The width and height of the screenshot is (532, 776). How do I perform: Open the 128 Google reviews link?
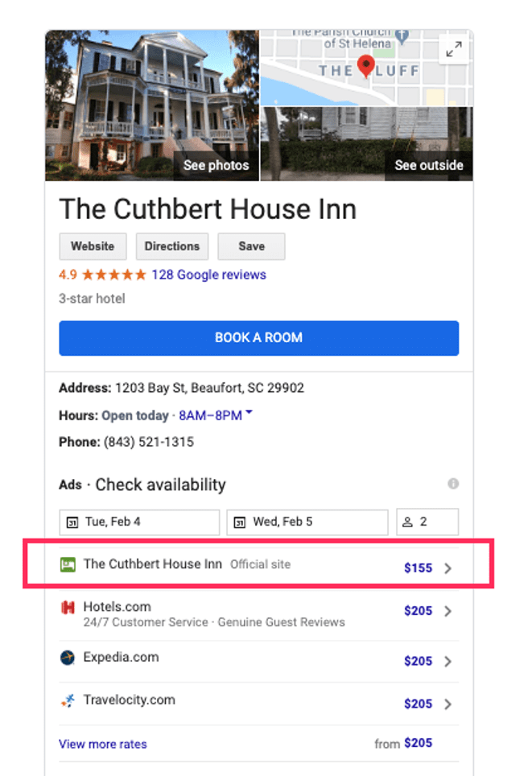point(208,274)
